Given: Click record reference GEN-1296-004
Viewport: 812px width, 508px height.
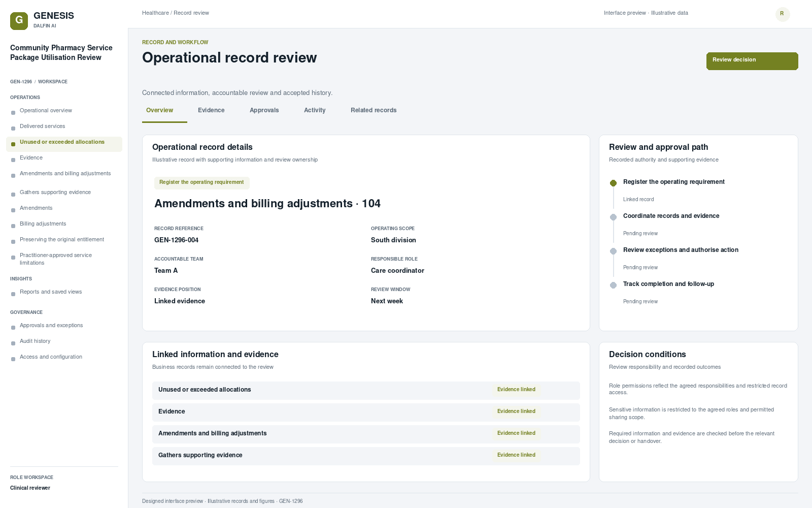Looking at the screenshot, I should click(176, 240).
